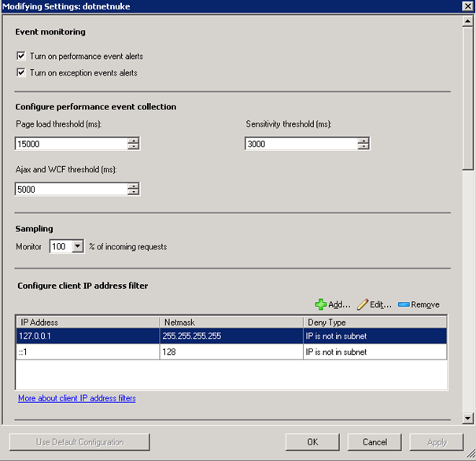Click deny type cell in ::1 row
The height and width of the screenshot is (461, 476).
pyautogui.click(x=375, y=352)
